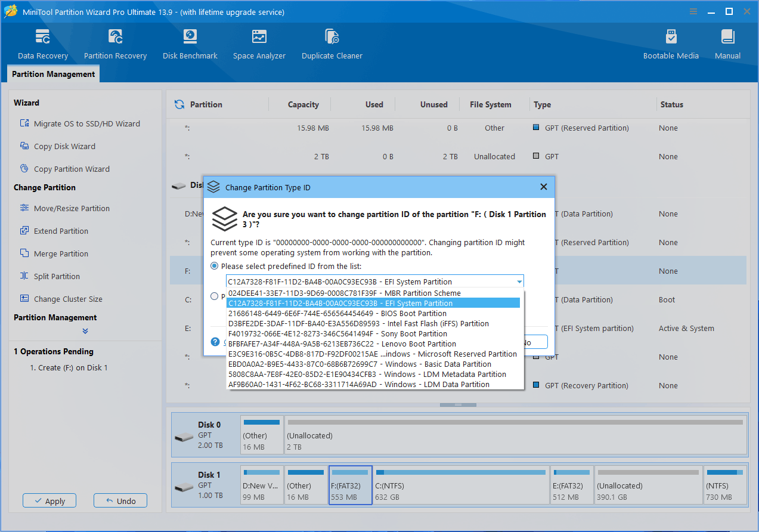Pick Intel Fast Flash (iFFS) Partition
Image resolution: width=759 pixels, height=532 pixels.
pyautogui.click(x=374, y=323)
